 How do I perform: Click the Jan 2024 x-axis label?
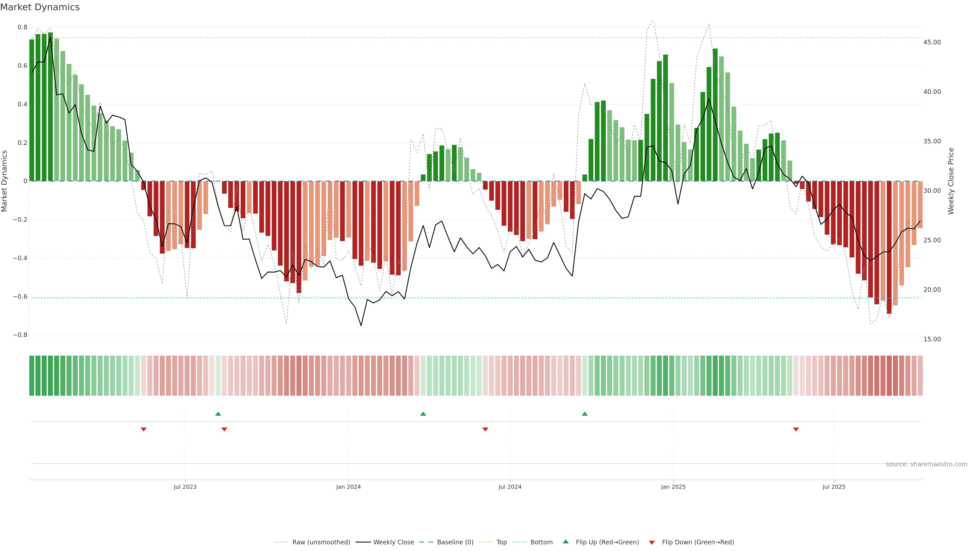(348, 487)
